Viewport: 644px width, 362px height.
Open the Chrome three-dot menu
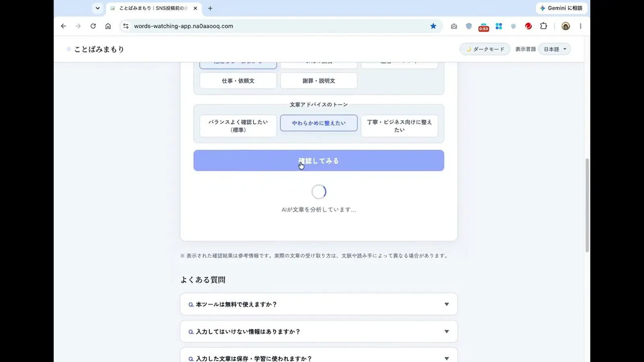point(580,26)
